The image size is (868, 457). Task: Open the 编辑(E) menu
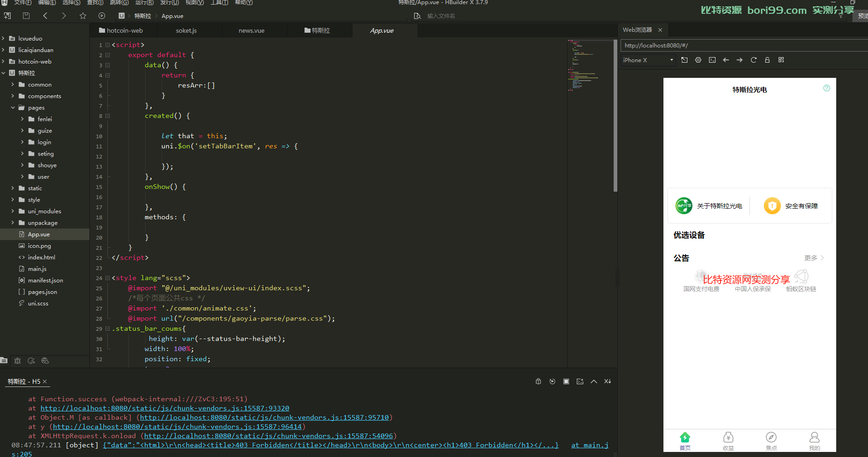click(47, 3)
